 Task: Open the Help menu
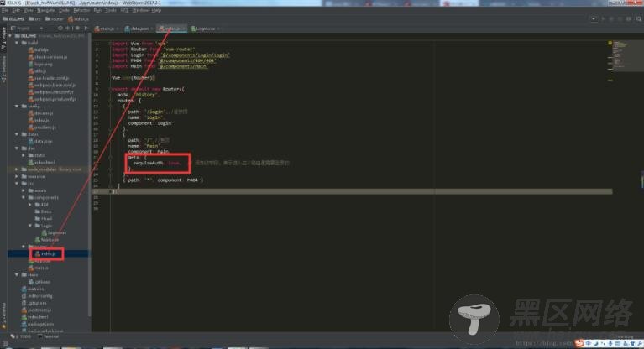[x=156, y=10]
